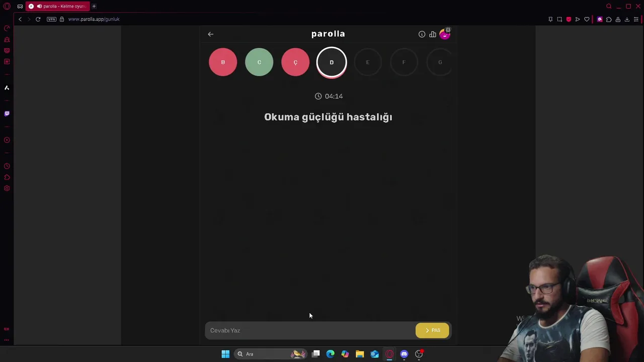
Task: Select the current letter D circle
Action: click(332, 62)
